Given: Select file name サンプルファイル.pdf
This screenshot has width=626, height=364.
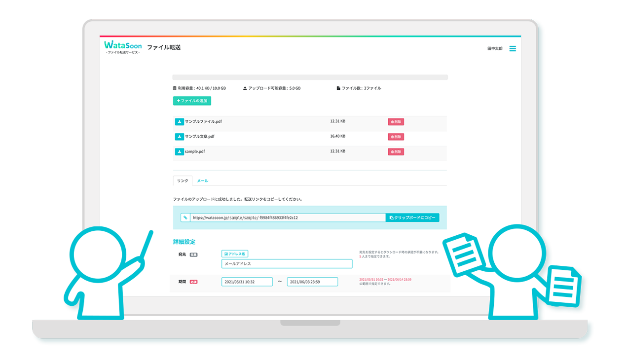Looking at the screenshot, I should (203, 121).
